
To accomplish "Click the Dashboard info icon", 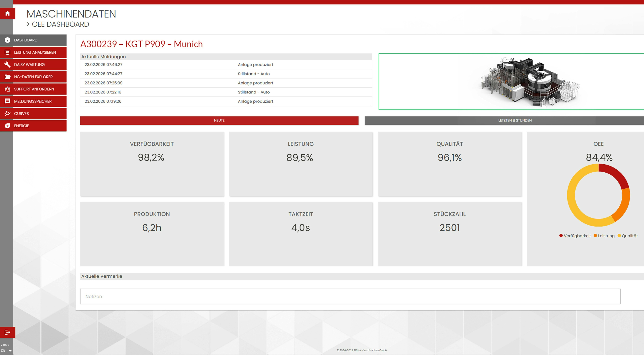I will tap(7, 40).
